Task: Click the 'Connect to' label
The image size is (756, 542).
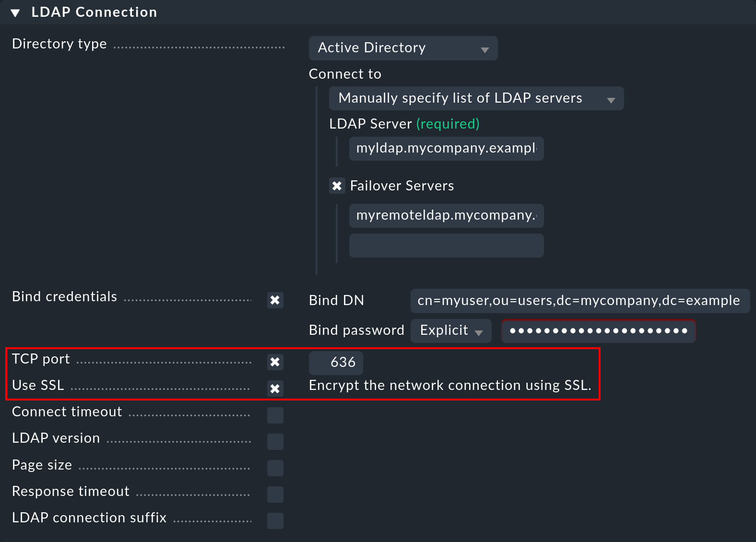Action: [345, 74]
